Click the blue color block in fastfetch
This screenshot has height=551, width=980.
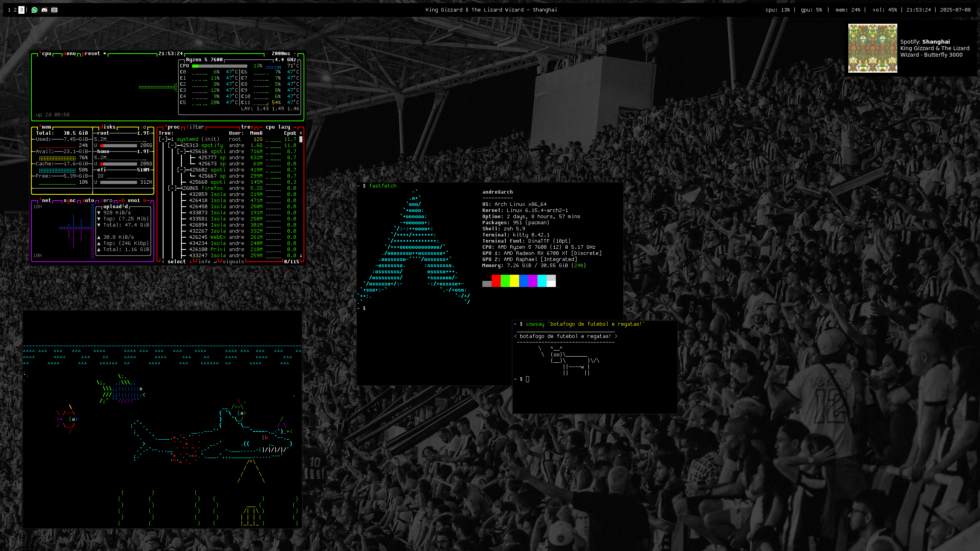[524, 281]
